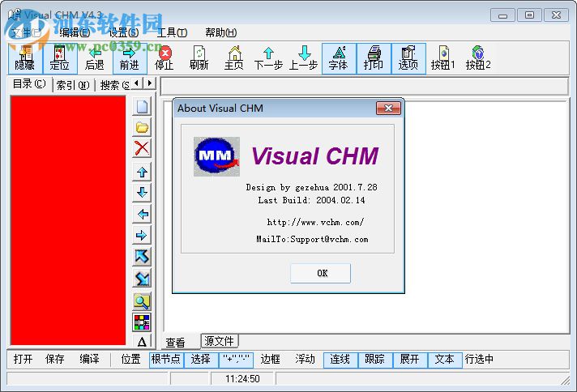Click the 上一步 toolbar button
577x392 pixels.
coord(303,59)
